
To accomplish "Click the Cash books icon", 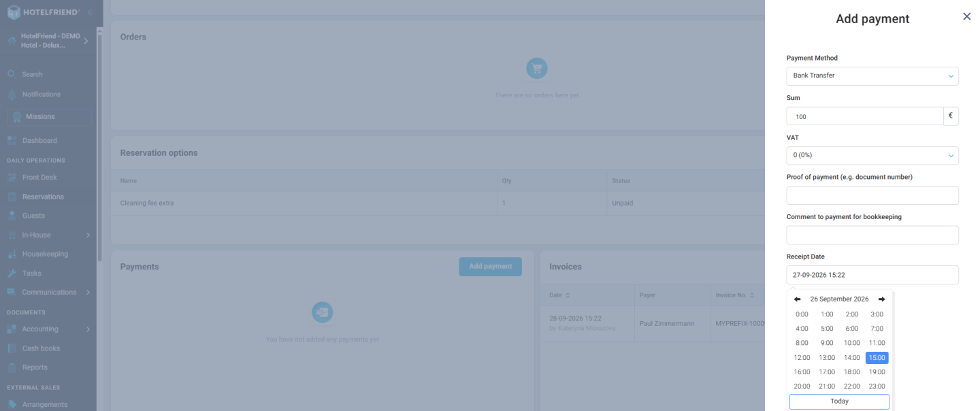I will (x=12, y=348).
